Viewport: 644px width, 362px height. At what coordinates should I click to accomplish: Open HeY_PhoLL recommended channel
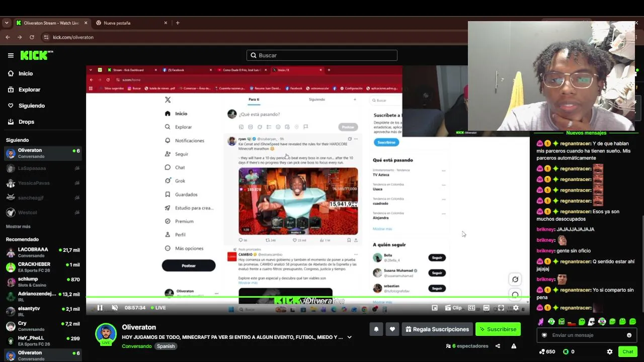click(43, 341)
